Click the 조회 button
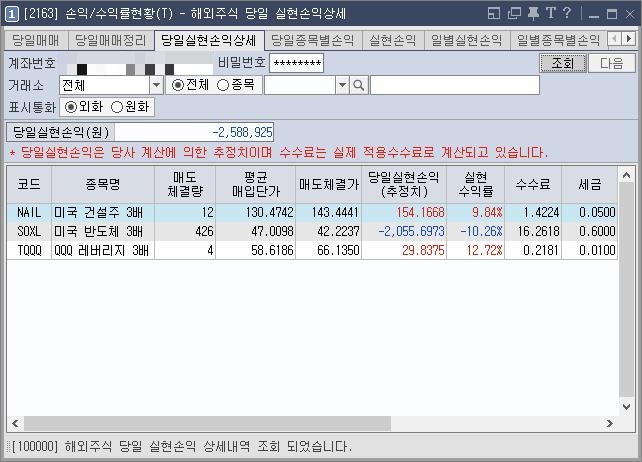The width and height of the screenshot is (642, 462). 563,63
